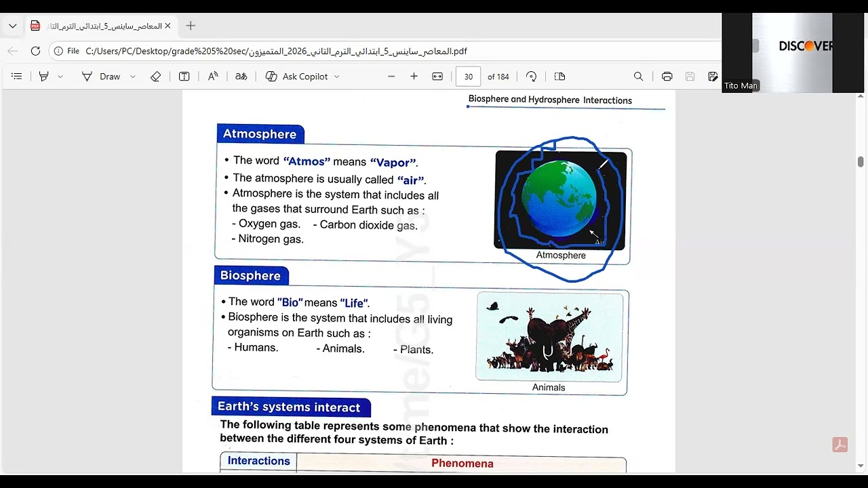Screen dimensions: 868x488
Task: Click the 'of 184' page count
Action: (x=498, y=77)
